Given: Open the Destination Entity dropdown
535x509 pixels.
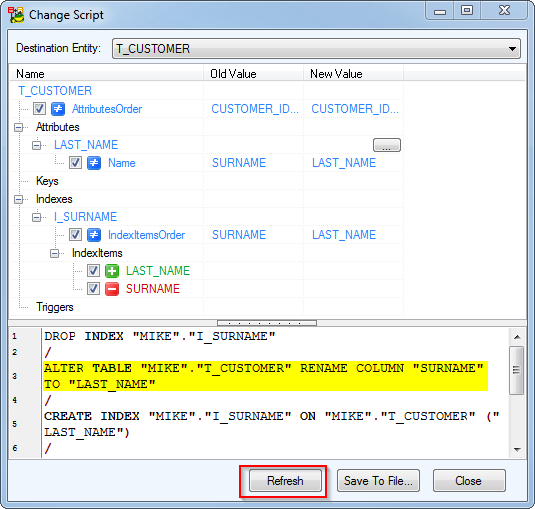Looking at the screenshot, I should click(512, 49).
